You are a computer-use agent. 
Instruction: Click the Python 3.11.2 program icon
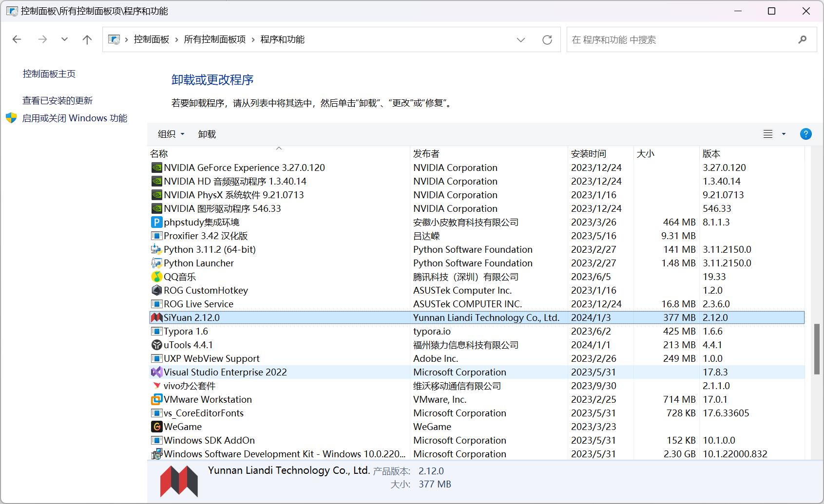pyautogui.click(x=156, y=249)
